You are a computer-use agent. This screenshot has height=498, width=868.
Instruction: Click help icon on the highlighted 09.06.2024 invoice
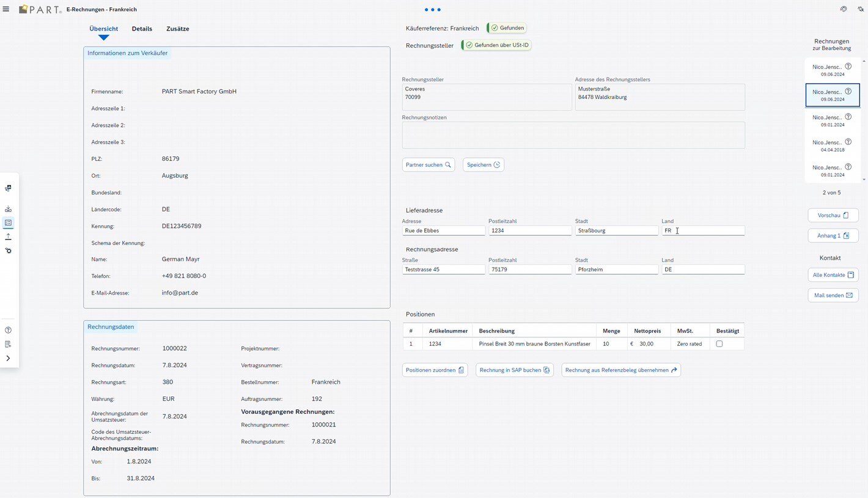pos(848,91)
